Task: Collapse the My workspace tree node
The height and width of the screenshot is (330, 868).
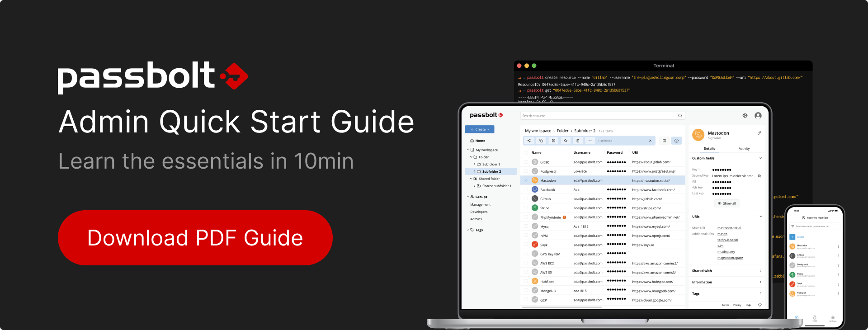Action: coord(468,150)
